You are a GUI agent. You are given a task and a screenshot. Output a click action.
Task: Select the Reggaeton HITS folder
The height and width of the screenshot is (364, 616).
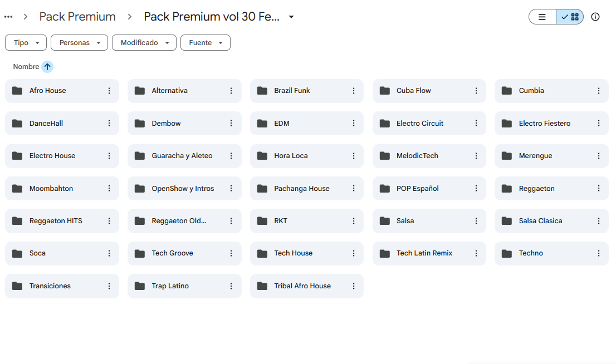point(56,221)
